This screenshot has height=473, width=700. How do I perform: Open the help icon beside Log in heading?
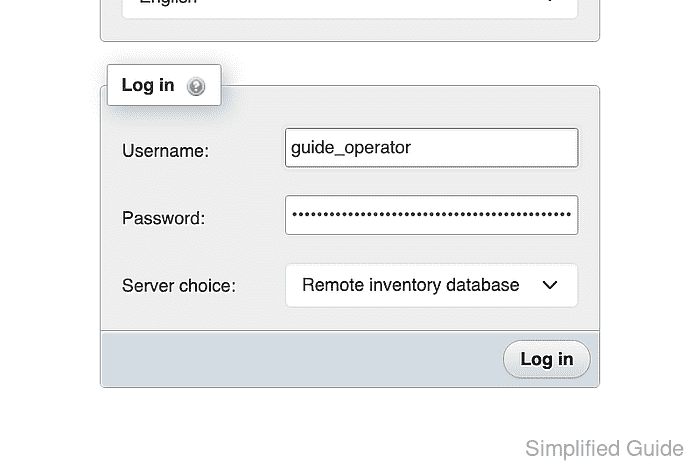(x=196, y=86)
